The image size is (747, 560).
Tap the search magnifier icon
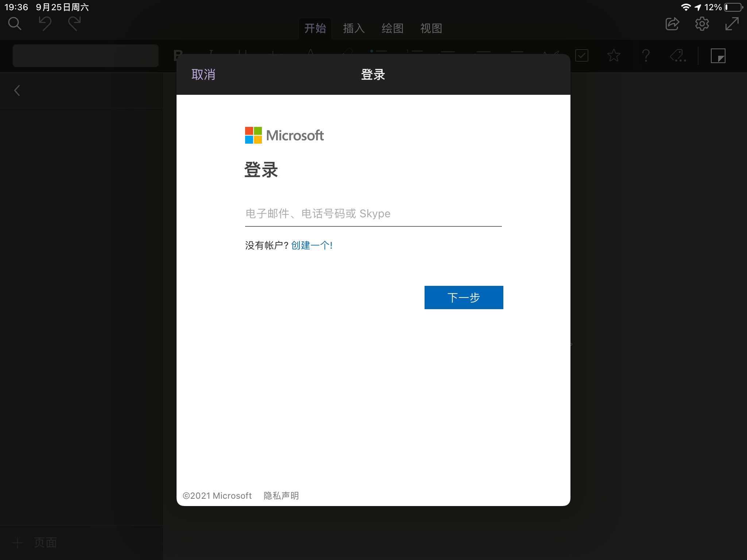click(15, 24)
